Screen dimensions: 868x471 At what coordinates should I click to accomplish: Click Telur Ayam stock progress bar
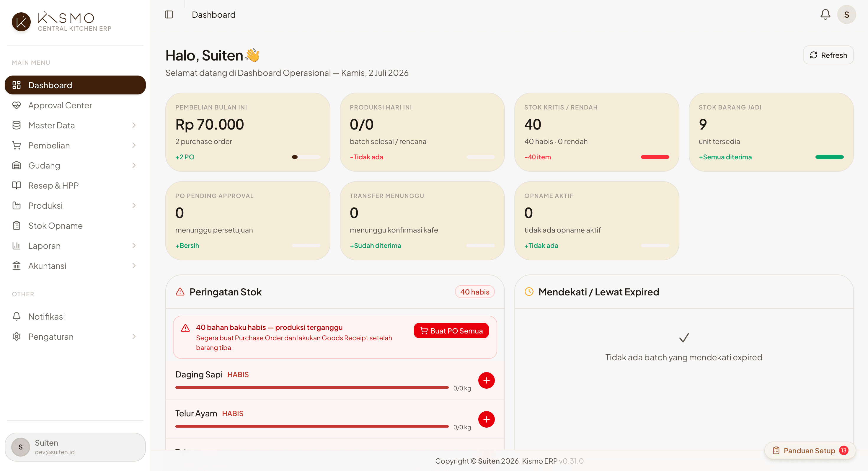(312, 426)
